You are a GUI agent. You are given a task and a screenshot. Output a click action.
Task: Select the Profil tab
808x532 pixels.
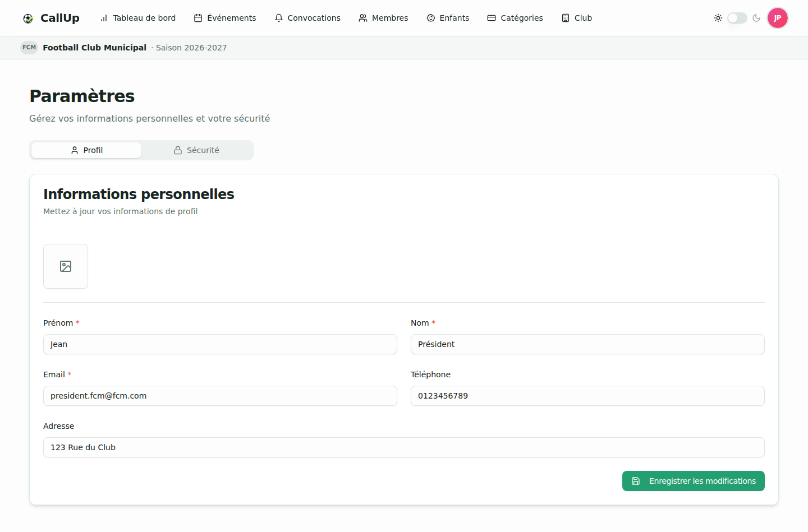click(86, 150)
